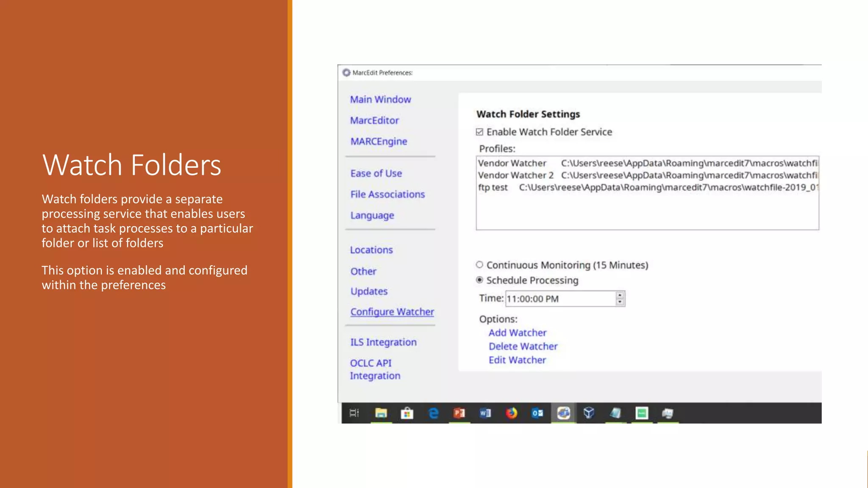Click the MarcEdit Preferences title bar icon

346,72
